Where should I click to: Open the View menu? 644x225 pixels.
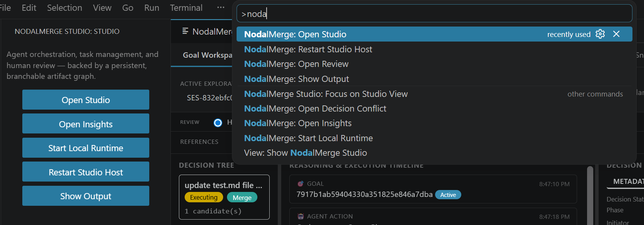102,8
